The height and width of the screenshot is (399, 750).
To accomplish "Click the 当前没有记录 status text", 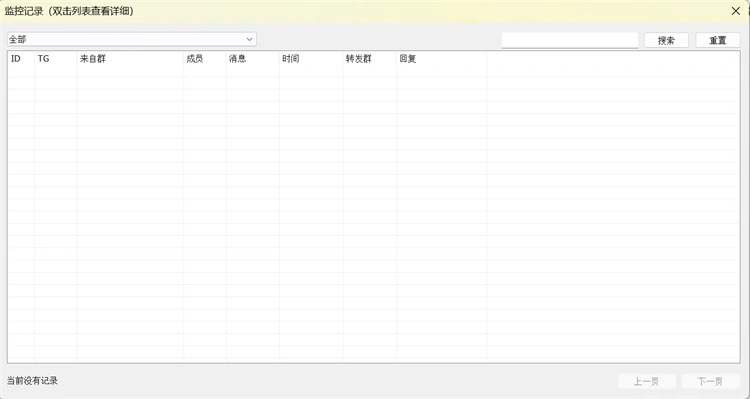I will tap(32, 381).
